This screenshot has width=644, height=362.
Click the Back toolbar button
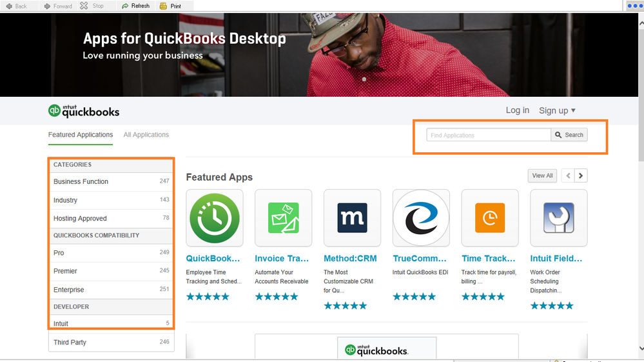tap(16, 6)
